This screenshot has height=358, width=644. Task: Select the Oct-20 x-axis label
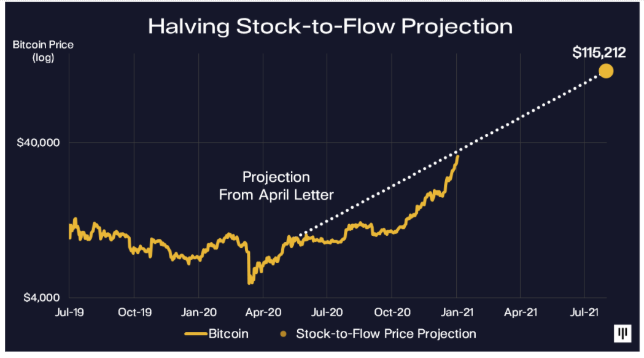point(392,312)
